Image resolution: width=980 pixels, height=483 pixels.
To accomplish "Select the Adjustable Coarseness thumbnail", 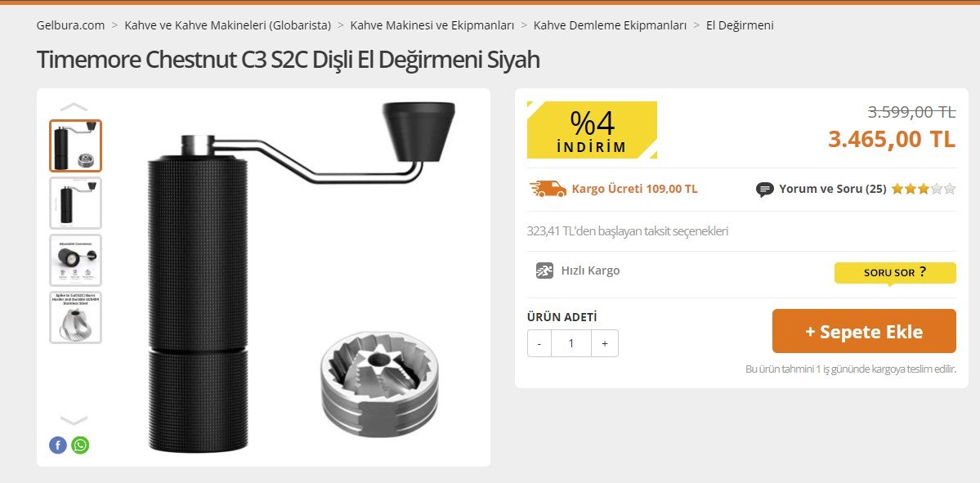I will (76, 260).
